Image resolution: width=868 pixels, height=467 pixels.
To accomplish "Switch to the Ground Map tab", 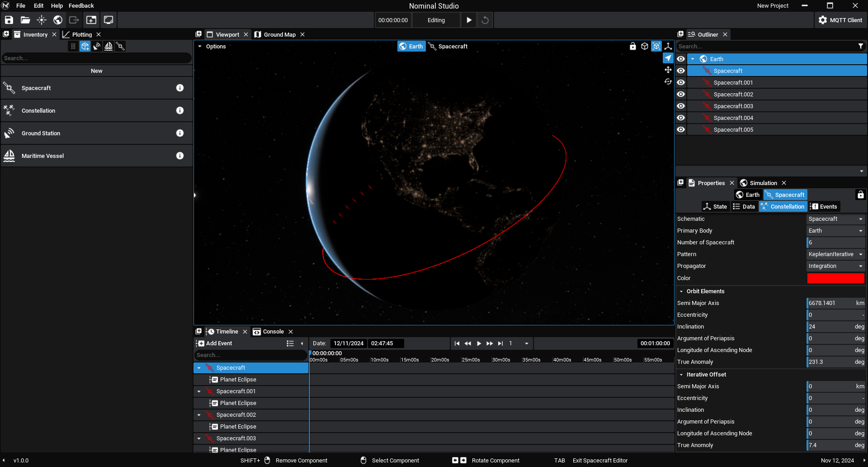I will [x=279, y=34].
